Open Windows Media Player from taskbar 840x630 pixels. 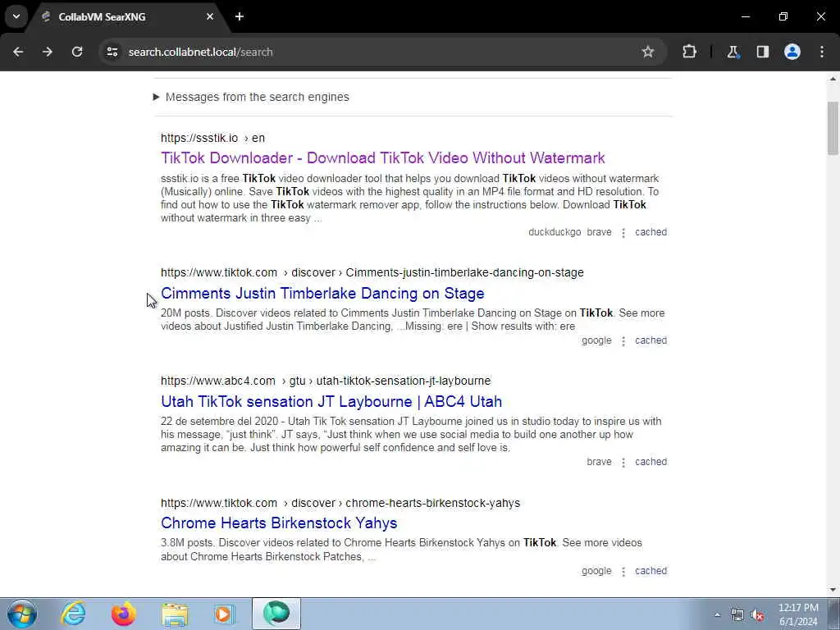tap(225, 614)
